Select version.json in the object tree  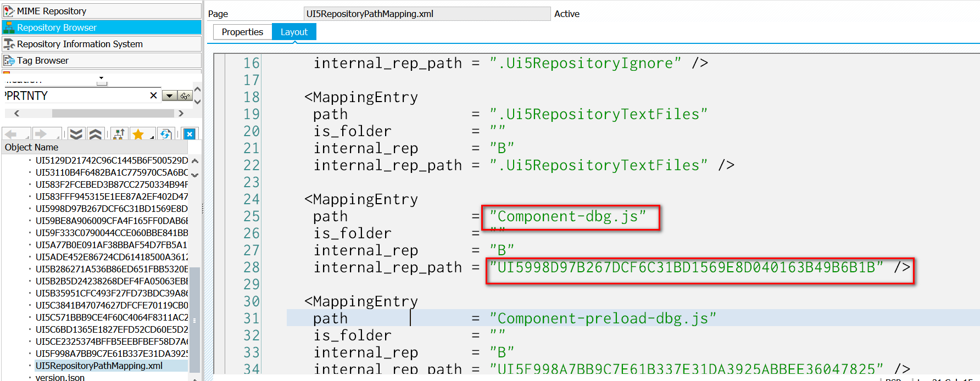tap(60, 378)
